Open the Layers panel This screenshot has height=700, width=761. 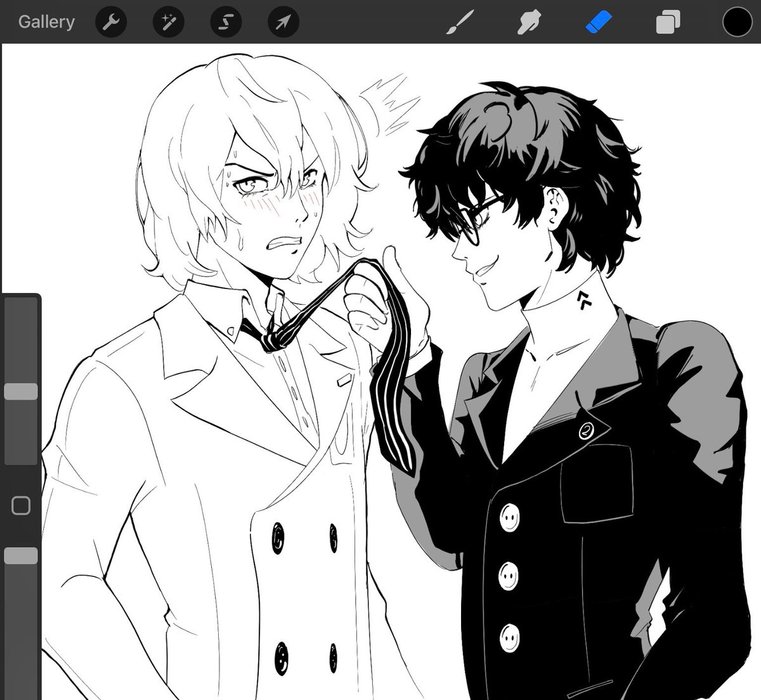668,22
